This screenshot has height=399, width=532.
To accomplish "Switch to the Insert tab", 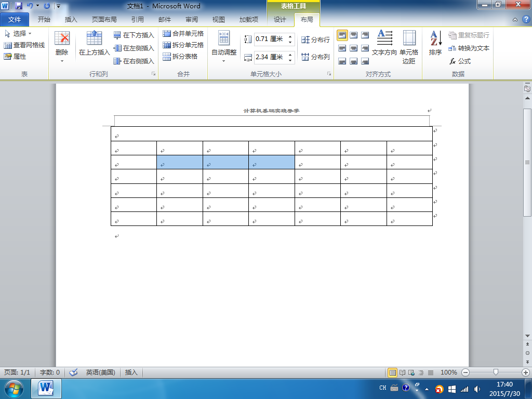I will click(x=71, y=19).
